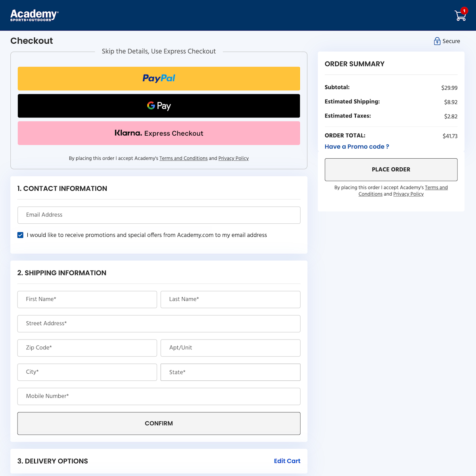The image size is (476, 476).
Task: Open Terms and Conditions under express checkout
Action: point(183,158)
